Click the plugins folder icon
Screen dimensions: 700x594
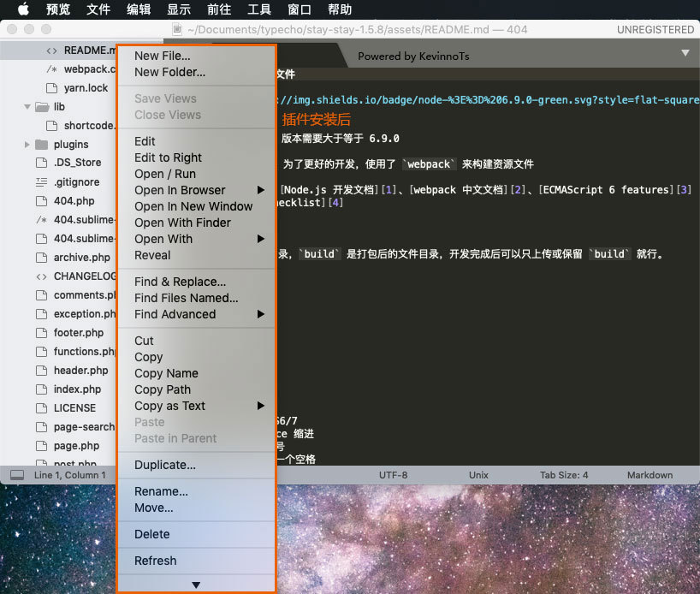coord(42,145)
